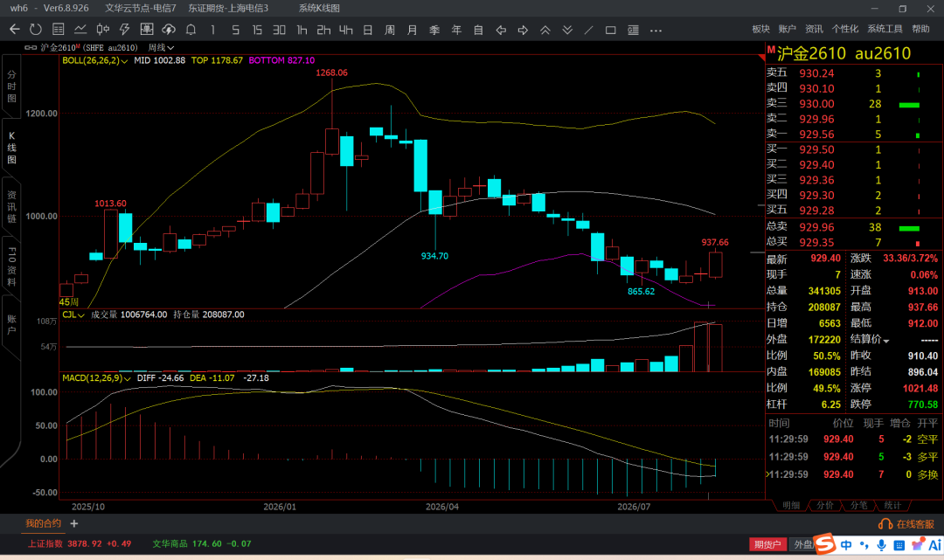944x560 pixels.
Task: Select the 15-minute period
Action: click(257, 30)
